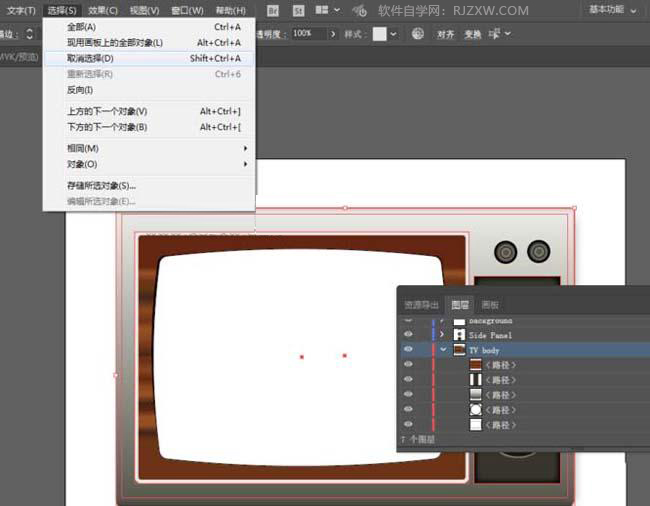
Task: Choose 全部(A) from Select menu
Action: pos(82,27)
